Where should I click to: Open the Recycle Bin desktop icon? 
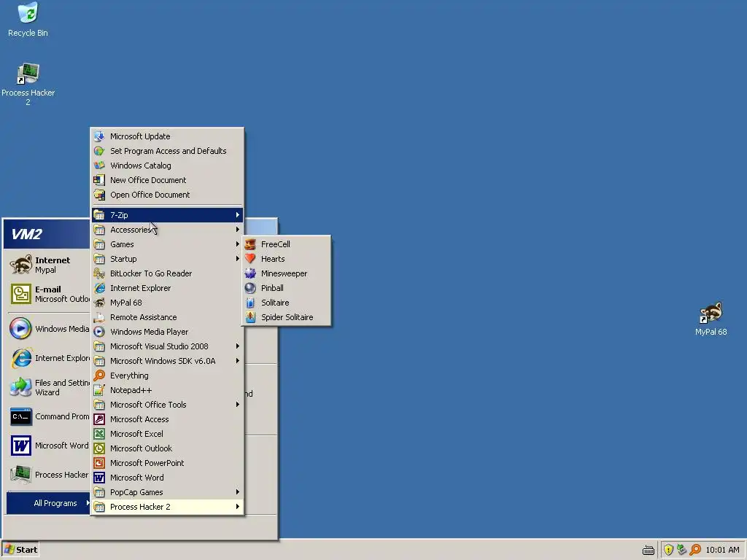click(x=28, y=20)
